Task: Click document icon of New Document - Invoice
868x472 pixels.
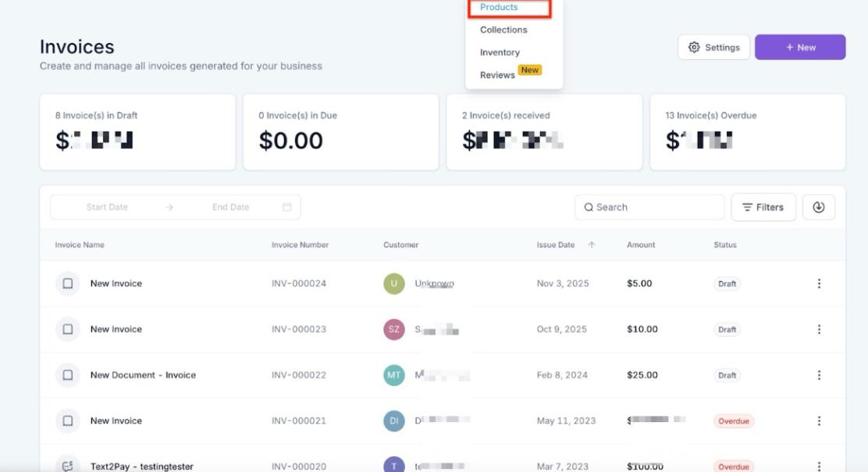Action: pos(68,375)
